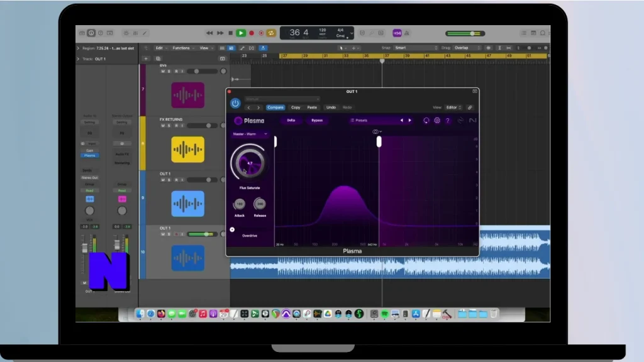Open Plasma help question mark icon
The width and height of the screenshot is (644, 362).
(448, 121)
